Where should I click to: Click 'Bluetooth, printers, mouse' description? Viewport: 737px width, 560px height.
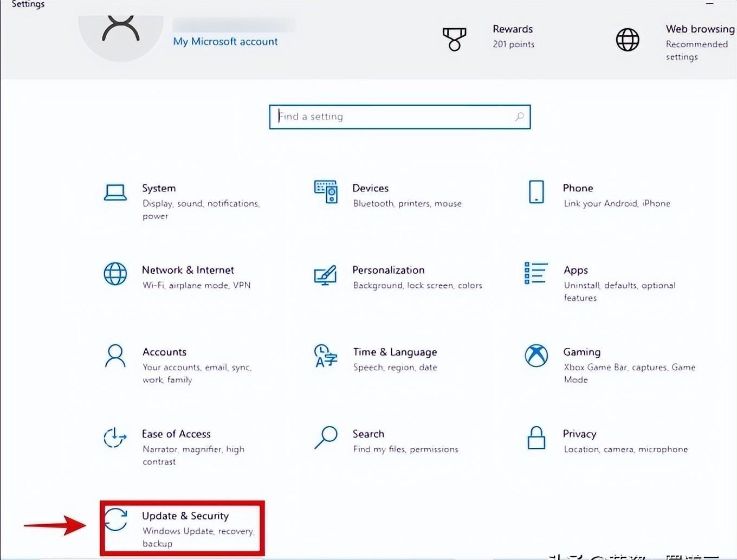[x=408, y=204]
